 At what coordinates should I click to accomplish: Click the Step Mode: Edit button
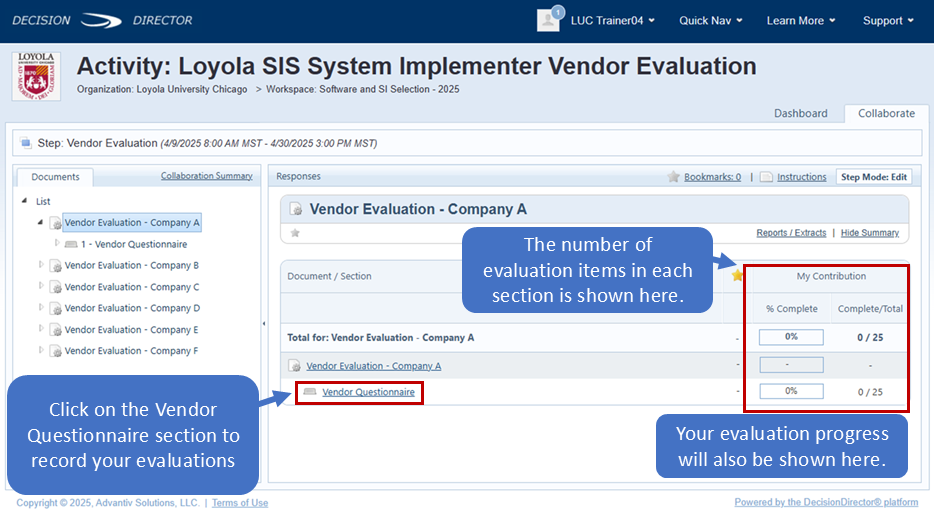874,177
